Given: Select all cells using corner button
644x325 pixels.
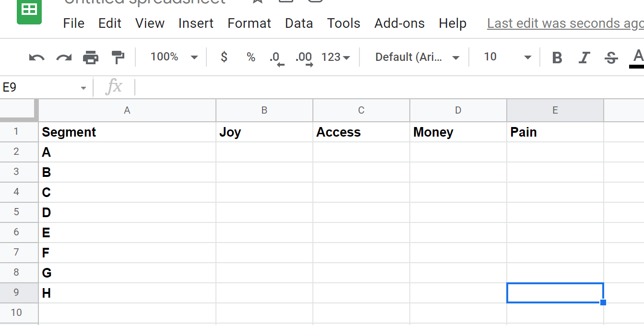Looking at the screenshot, I should pos(19,110).
